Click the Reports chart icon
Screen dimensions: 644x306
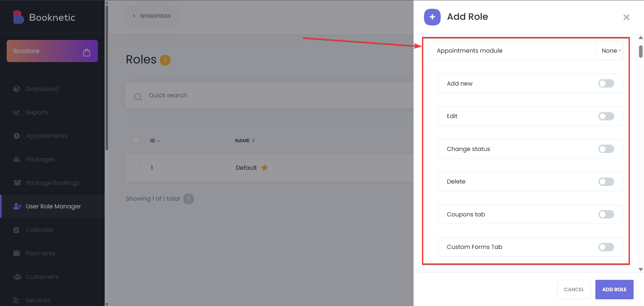17,112
